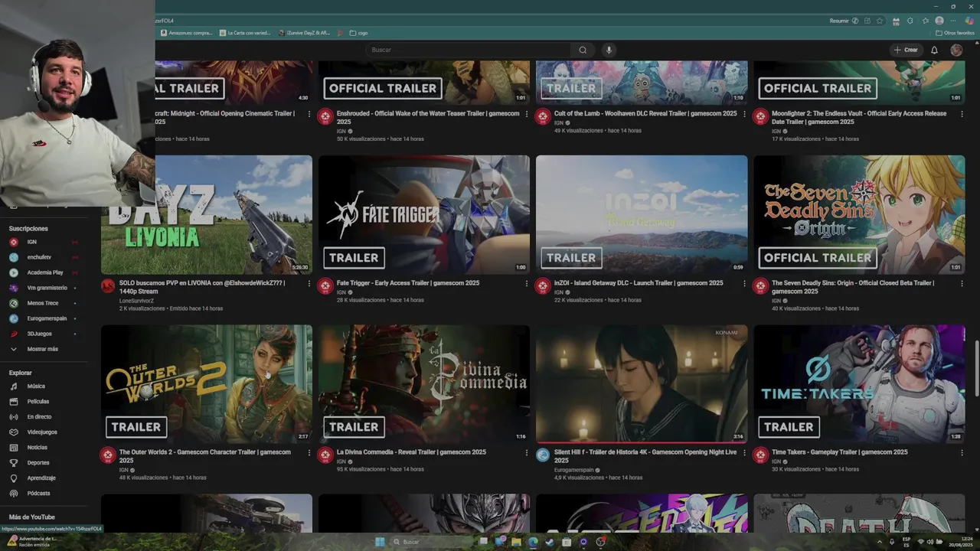Open the Amazon.es bookmark
This screenshot has width=980, height=551.
coord(187,33)
